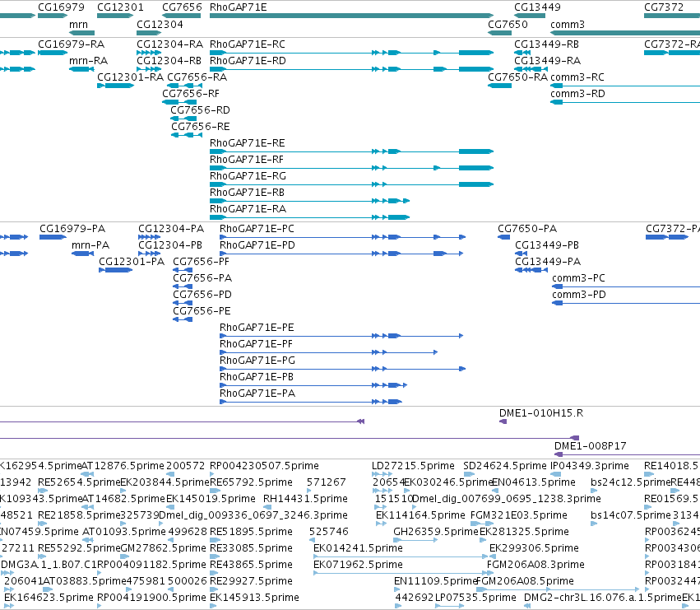Click the CG13449 gene label
This screenshot has height=610, width=700.
[x=537, y=7]
